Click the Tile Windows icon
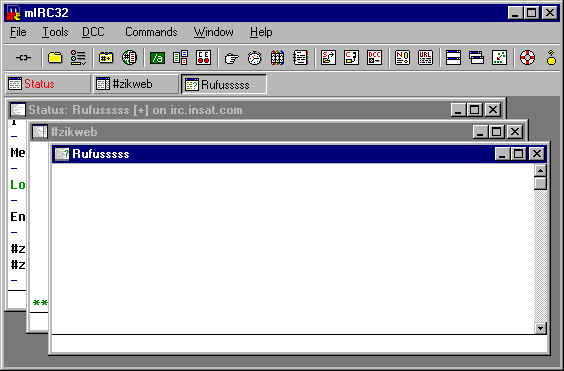This screenshot has height=371, width=564. pos(453,58)
